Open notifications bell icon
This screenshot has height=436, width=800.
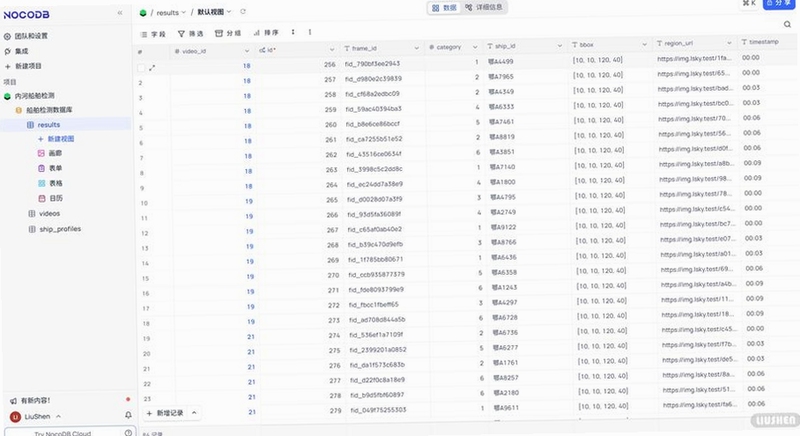pyautogui.click(x=128, y=415)
